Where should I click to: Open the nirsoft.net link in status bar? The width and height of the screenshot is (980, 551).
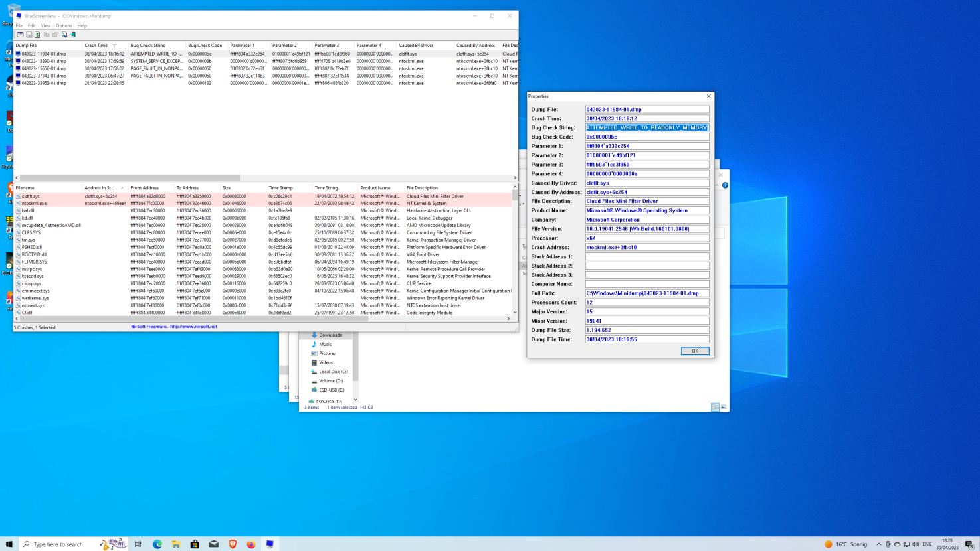pos(193,327)
